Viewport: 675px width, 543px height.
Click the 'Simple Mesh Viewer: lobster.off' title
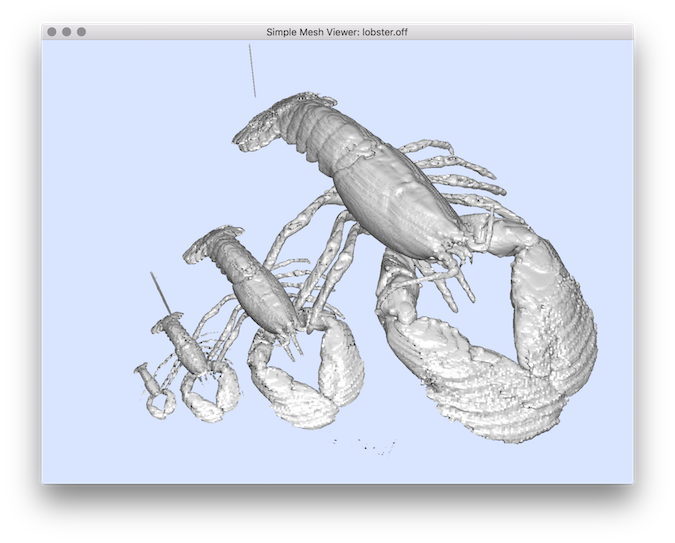click(x=337, y=31)
